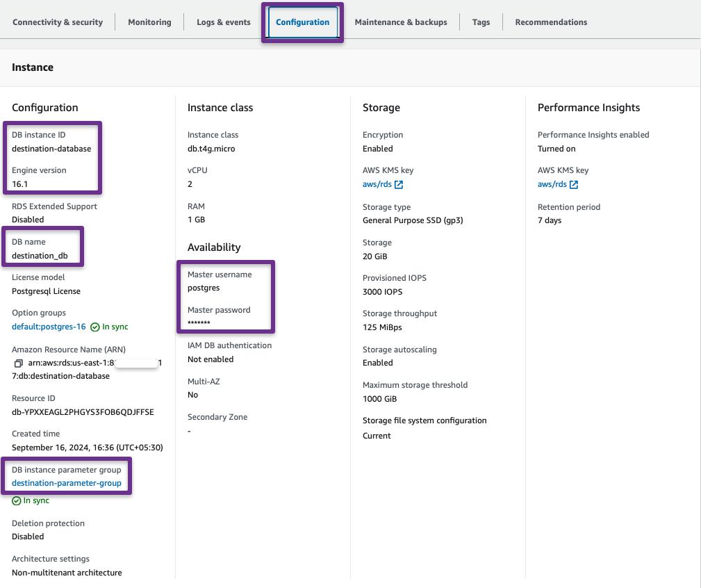Click the In sync icon under parameter group

point(17,500)
